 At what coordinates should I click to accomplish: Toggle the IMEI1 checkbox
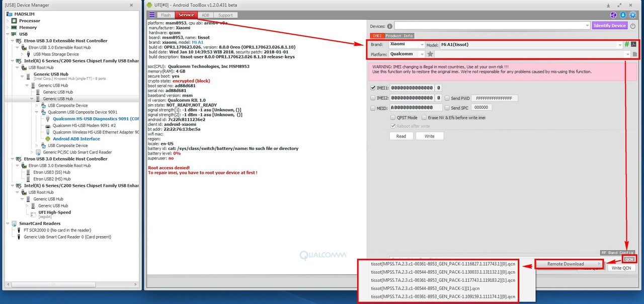(x=373, y=88)
